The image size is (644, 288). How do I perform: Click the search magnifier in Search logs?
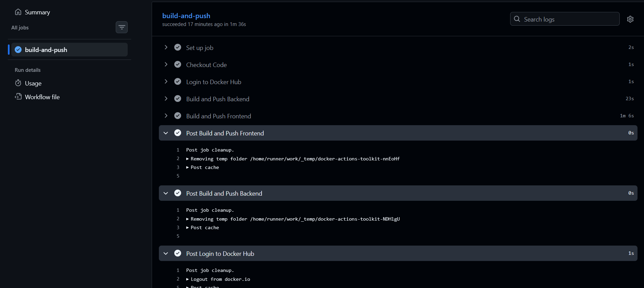[517, 19]
